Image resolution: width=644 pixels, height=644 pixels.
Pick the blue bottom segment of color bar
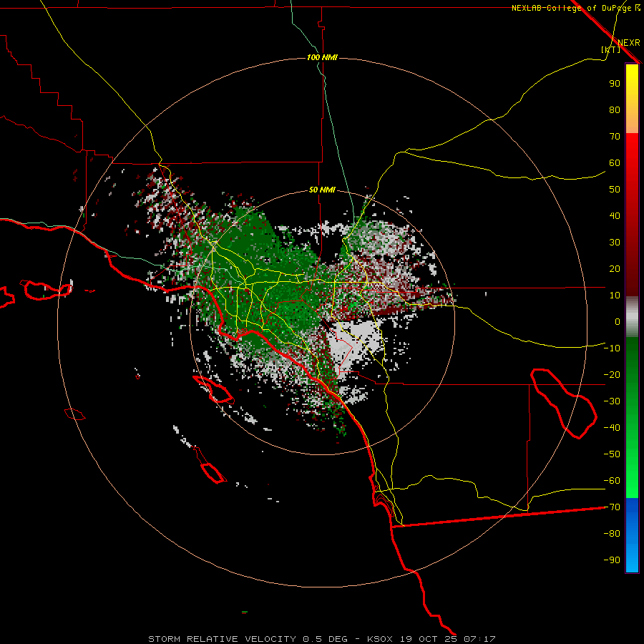(x=632, y=535)
